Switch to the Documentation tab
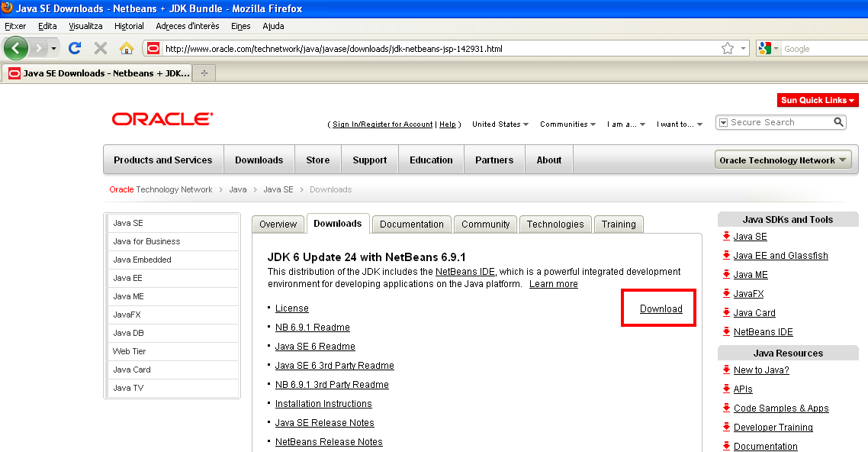Screen dimensions: 868x452 coord(412,224)
